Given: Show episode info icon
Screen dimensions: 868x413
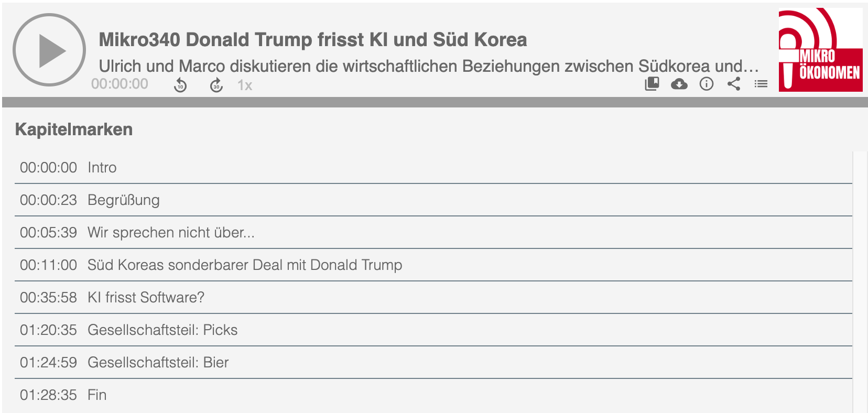Looking at the screenshot, I should point(707,84).
